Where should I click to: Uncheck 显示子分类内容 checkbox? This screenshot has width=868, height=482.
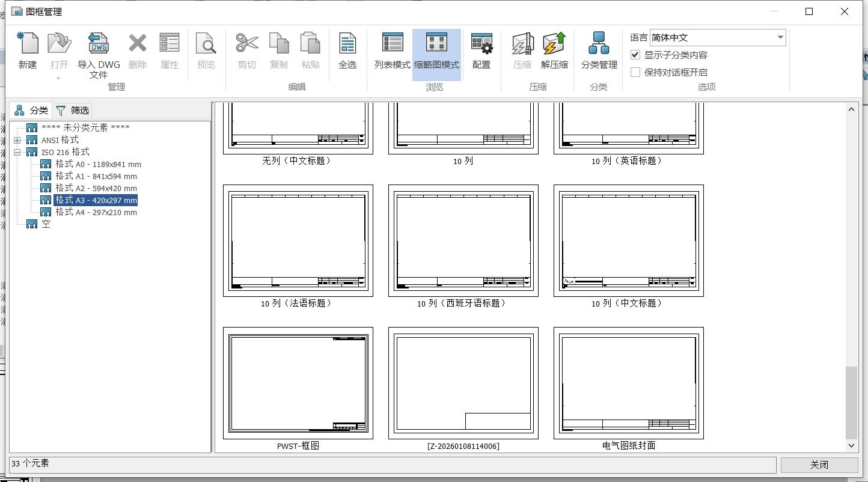point(635,55)
